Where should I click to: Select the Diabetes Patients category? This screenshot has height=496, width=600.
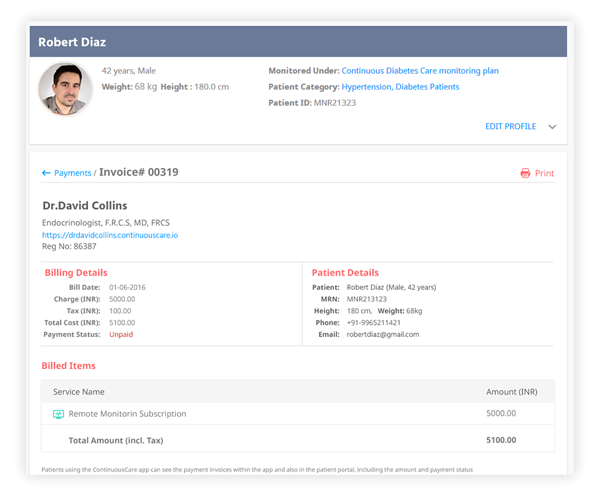pyautogui.click(x=427, y=87)
